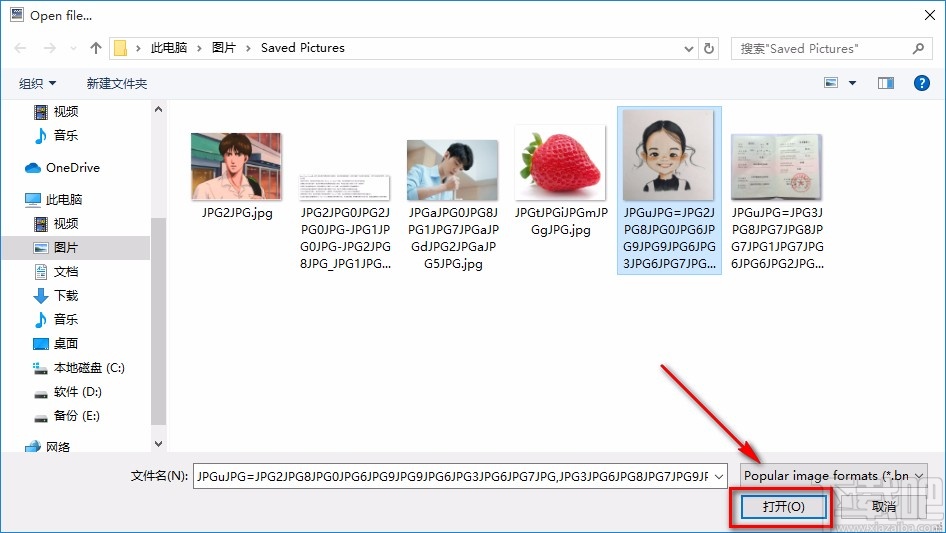Close the Open file dialog

(930, 15)
